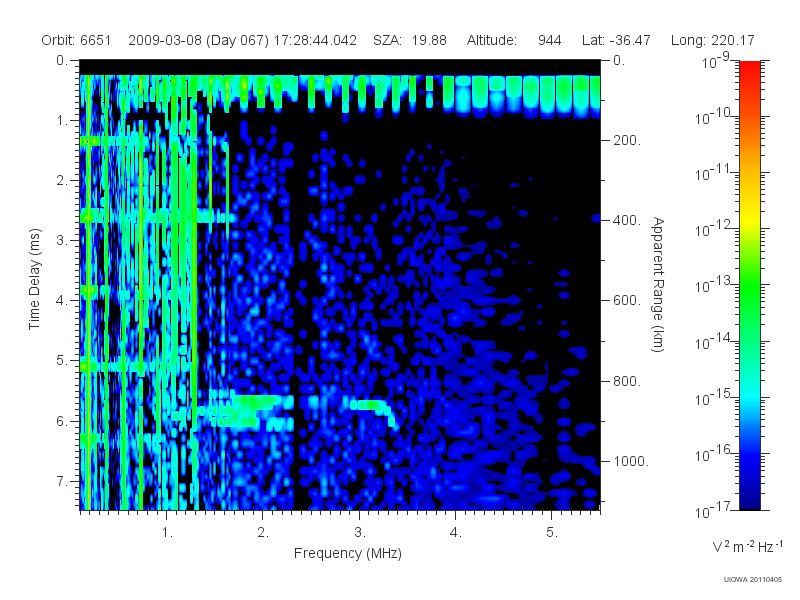The height and width of the screenshot is (600, 800).
Task: Click the time delay tick label '6.'
Action: pyautogui.click(x=62, y=421)
